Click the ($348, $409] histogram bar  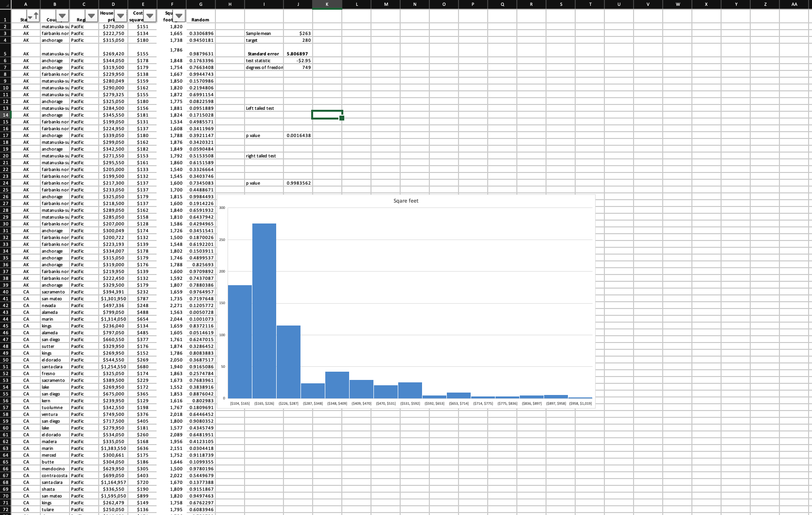(337, 385)
